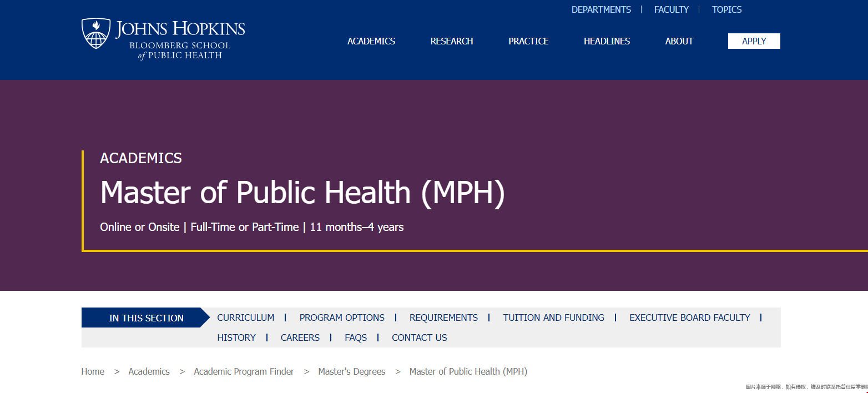Open the About main menu
The height and width of the screenshot is (393, 868).
pos(679,41)
